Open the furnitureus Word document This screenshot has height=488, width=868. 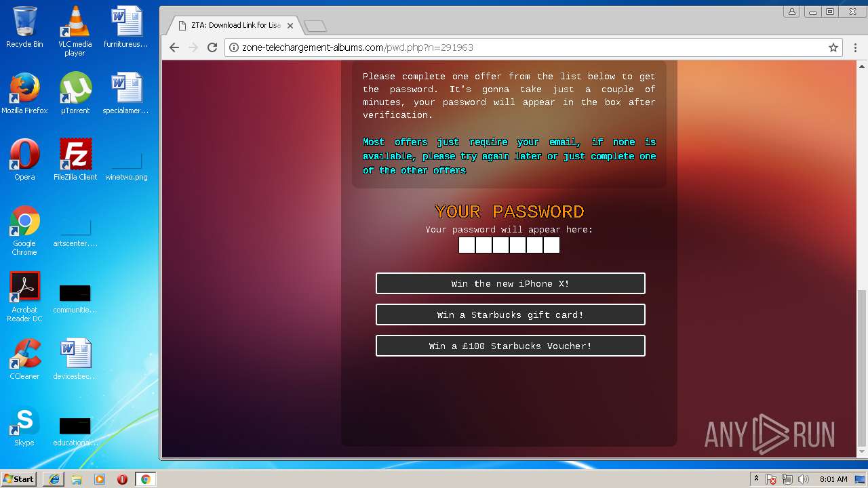click(x=126, y=27)
